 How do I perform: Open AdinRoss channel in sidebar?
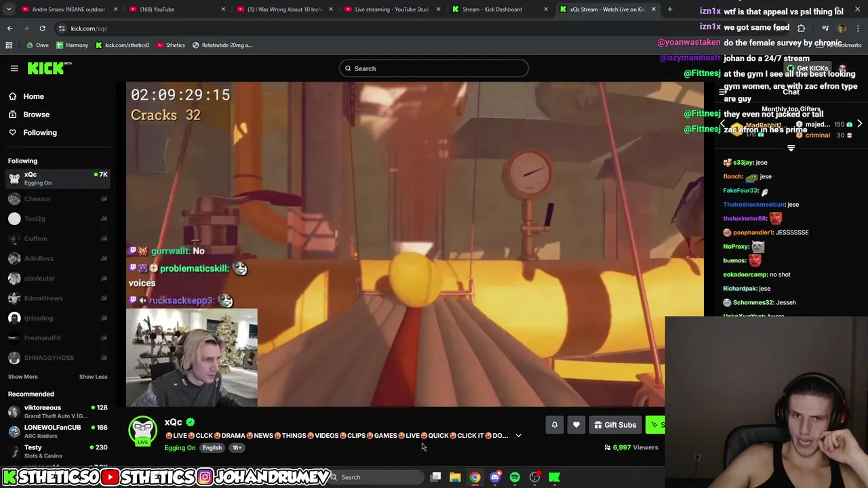coord(58,258)
